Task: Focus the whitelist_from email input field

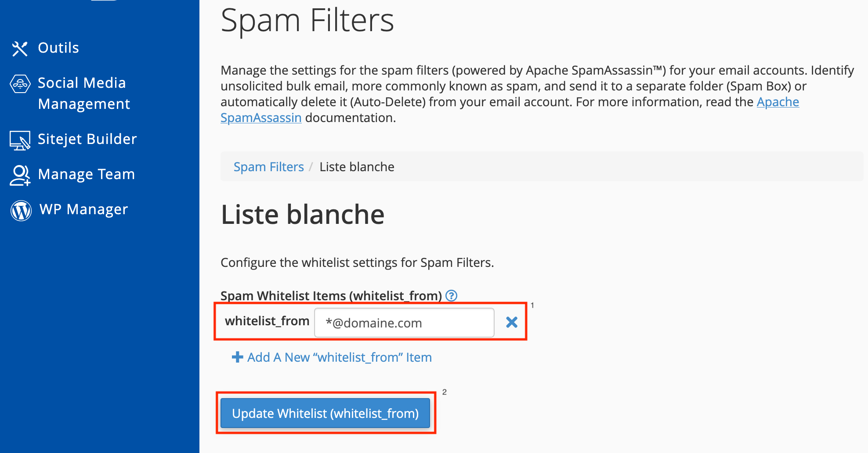Action: pos(404,323)
